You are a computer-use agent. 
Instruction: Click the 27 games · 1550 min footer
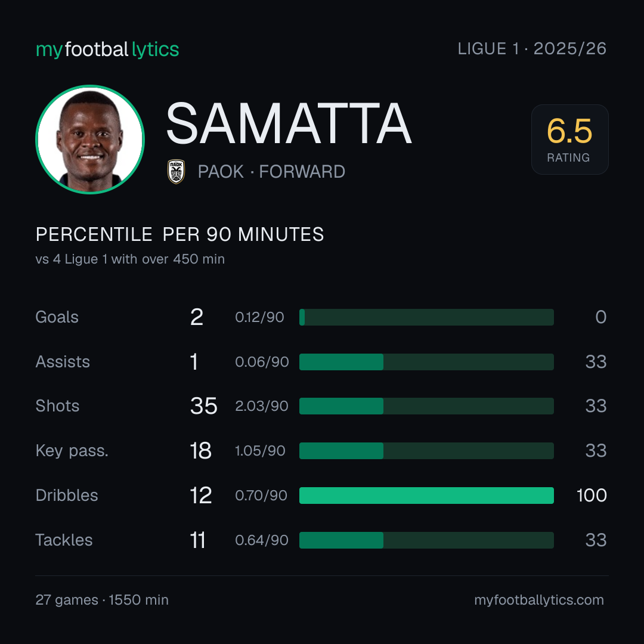click(102, 600)
